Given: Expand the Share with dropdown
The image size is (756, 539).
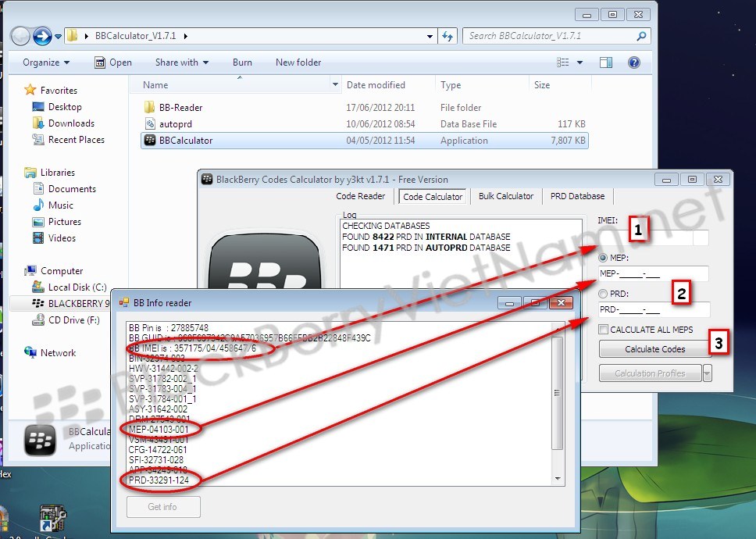Looking at the screenshot, I should [x=181, y=62].
